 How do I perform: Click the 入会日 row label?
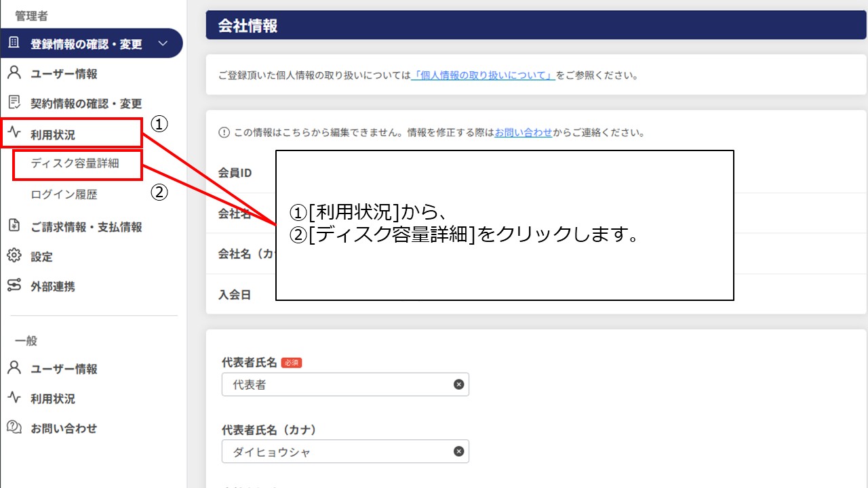click(235, 295)
